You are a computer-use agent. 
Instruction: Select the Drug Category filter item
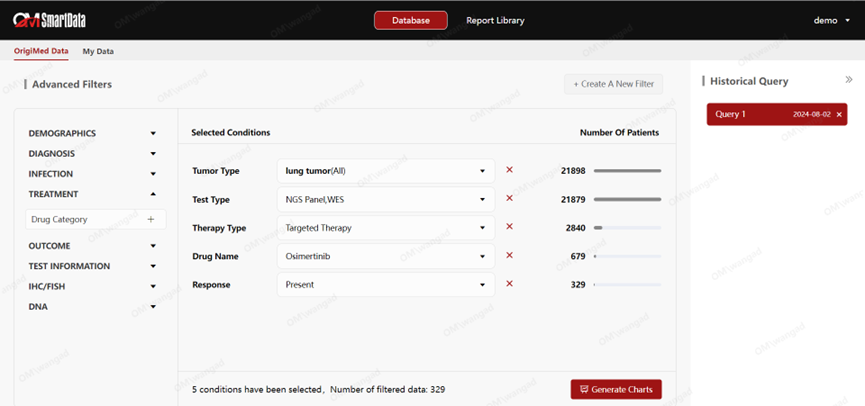(x=96, y=220)
